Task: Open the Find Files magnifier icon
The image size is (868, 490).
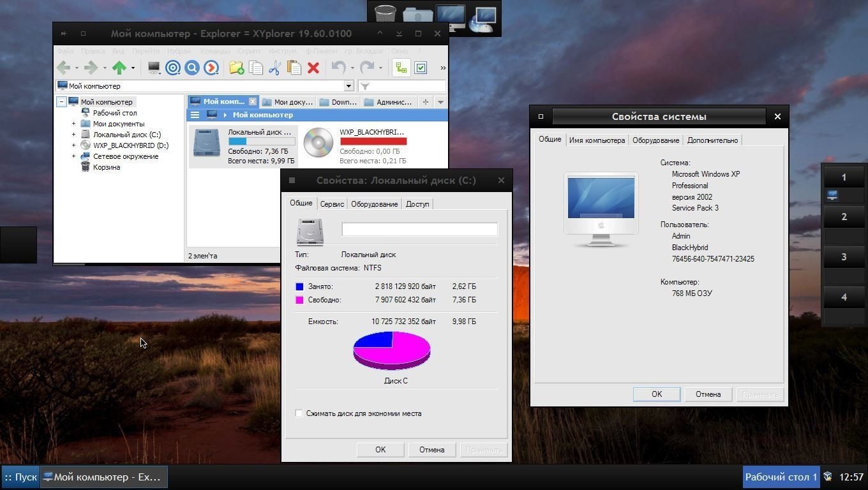Action: click(x=192, y=68)
